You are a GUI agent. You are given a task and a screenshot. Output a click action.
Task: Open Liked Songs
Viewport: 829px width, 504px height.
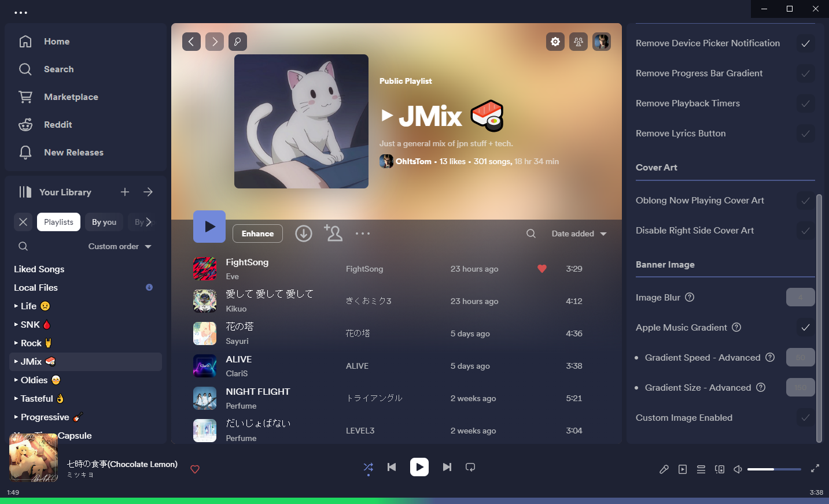tap(39, 269)
